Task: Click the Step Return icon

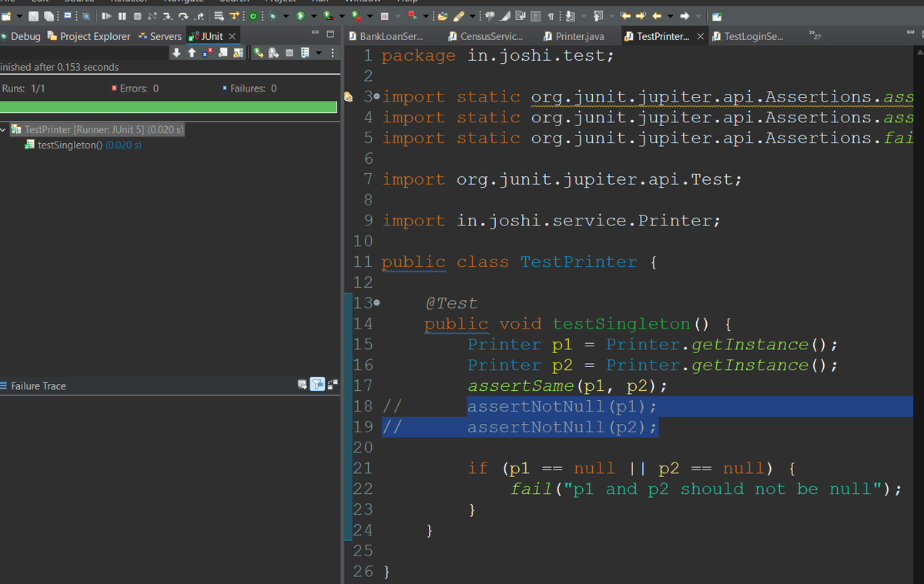Action: (x=199, y=15)
